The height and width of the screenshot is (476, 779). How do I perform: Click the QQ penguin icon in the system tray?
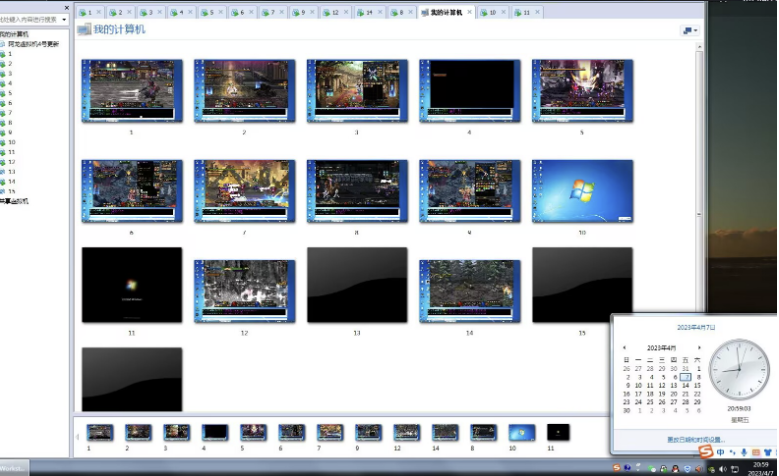[676, 469]
